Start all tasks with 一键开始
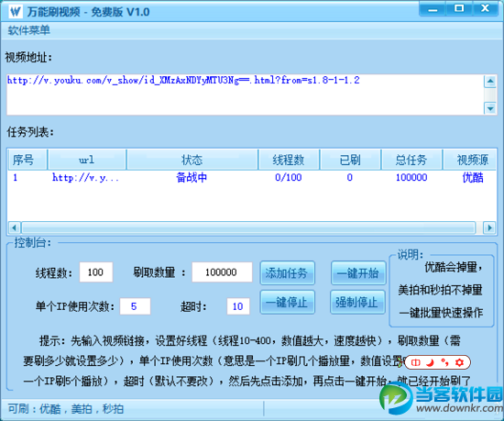Image resolution: width=504 pixels, height=421 pixels. pos(358,272)
